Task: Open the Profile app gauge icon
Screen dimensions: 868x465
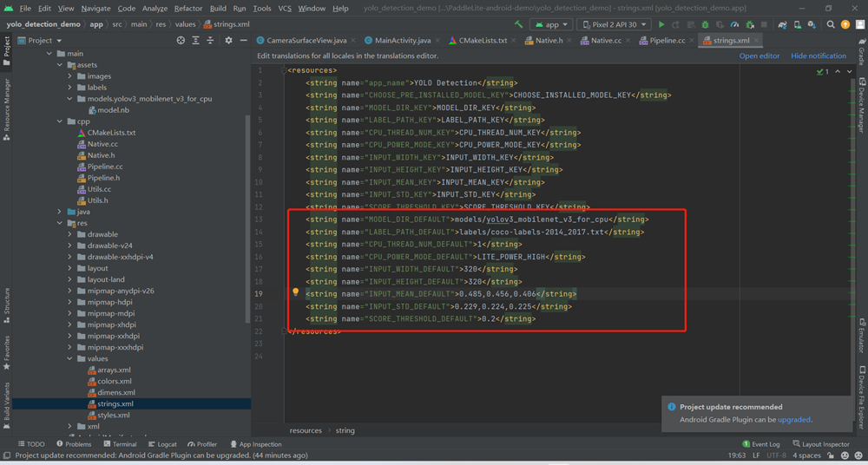Action: pos(734,24)
